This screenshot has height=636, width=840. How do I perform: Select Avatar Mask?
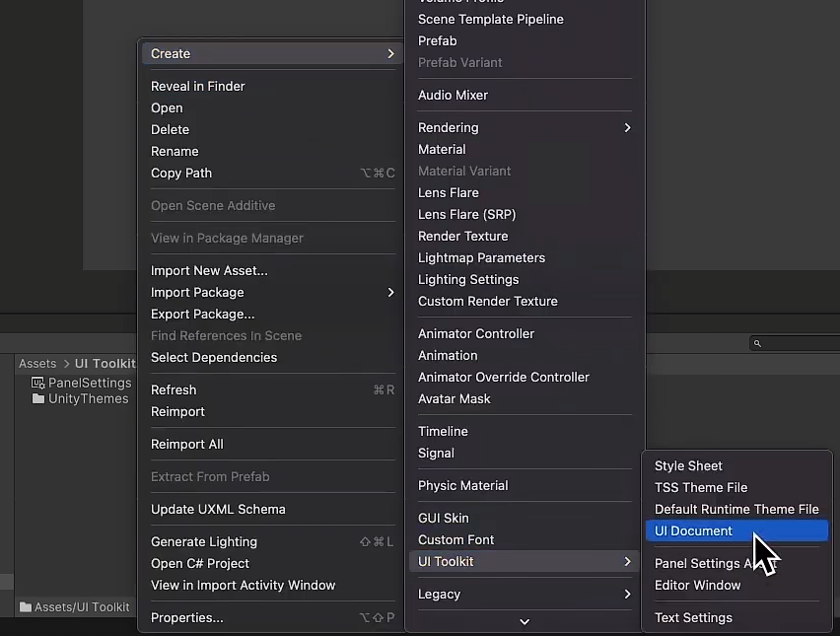pos(525,398)
